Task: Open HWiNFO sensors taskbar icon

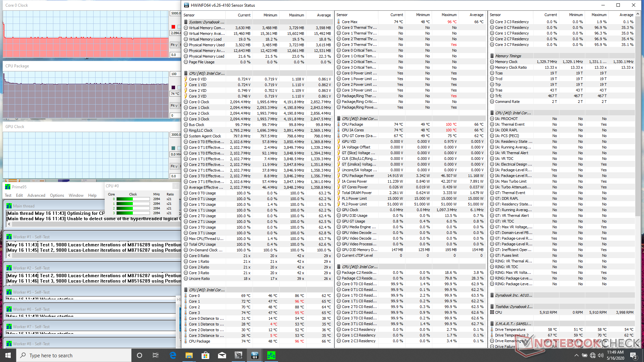Action: coord(255,355)
